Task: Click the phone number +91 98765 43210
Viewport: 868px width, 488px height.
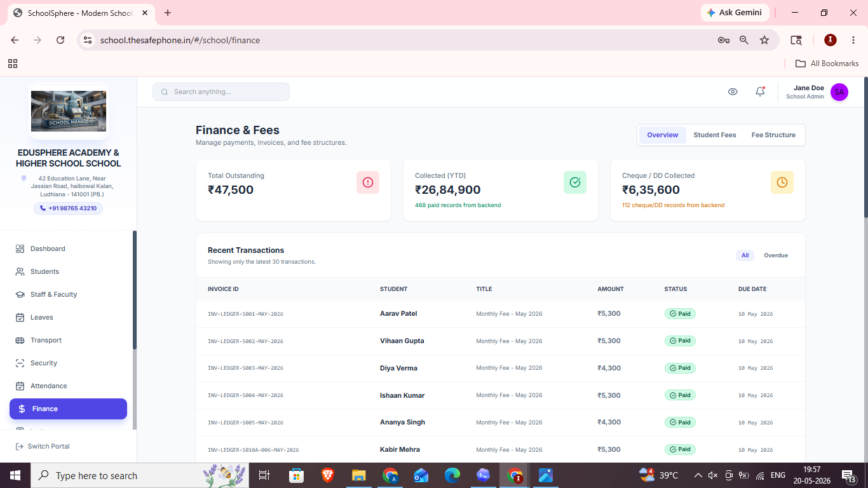Action: point(68,208)
